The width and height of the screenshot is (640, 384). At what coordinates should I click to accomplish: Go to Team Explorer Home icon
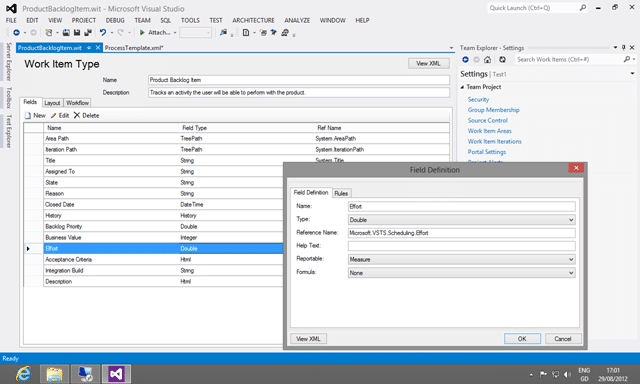tap(487, 60)
